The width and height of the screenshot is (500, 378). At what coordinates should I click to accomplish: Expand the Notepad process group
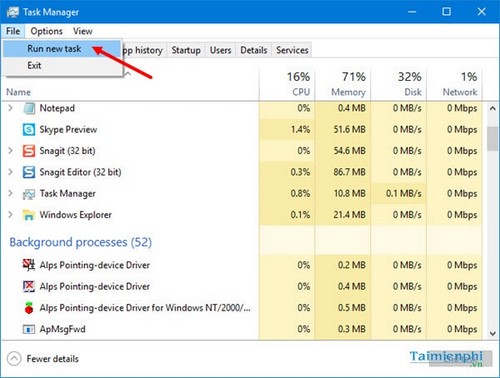(10, 108)
